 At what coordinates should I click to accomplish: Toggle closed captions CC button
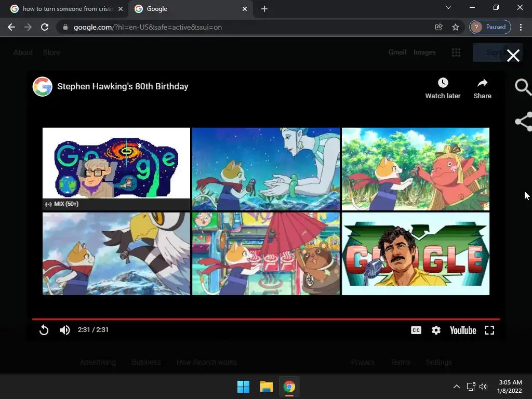tap(416, 330)
